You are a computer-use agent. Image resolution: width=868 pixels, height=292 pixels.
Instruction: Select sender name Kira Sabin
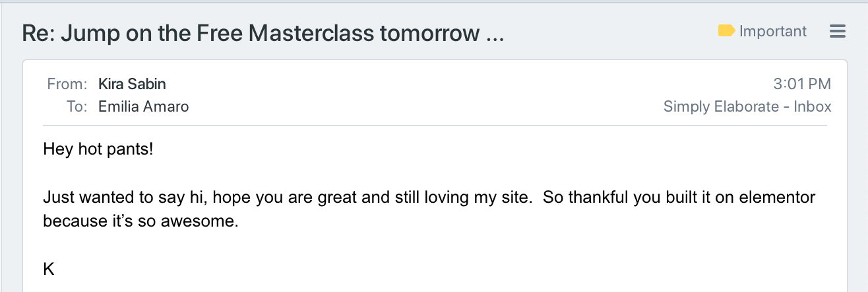pos(132,84)
